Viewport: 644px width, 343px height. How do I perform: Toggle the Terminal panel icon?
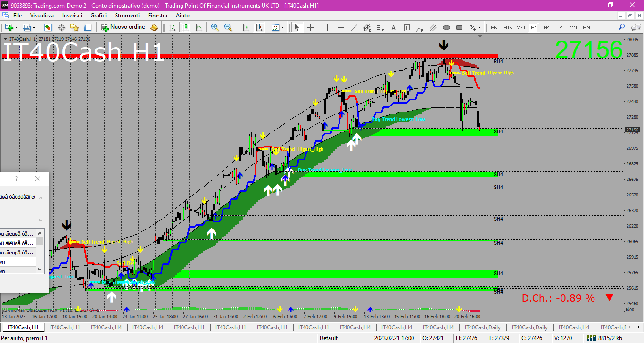88,27
